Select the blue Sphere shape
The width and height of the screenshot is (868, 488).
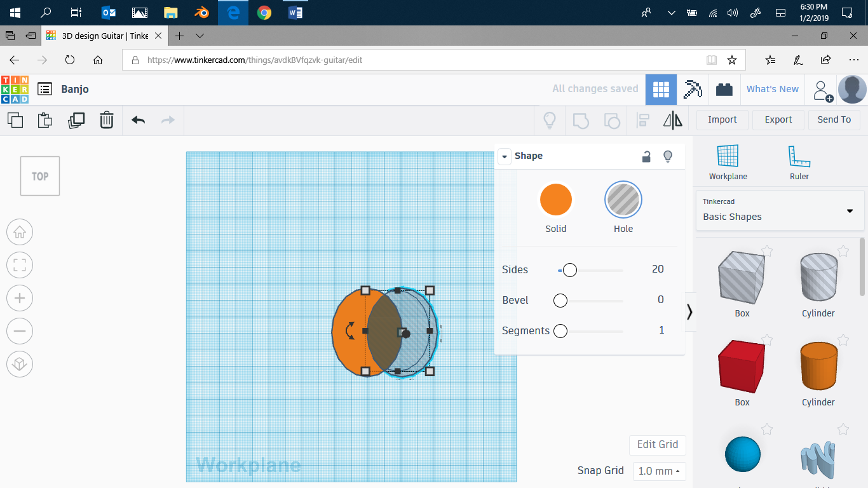pyautogui.click(x=742, y=454)
